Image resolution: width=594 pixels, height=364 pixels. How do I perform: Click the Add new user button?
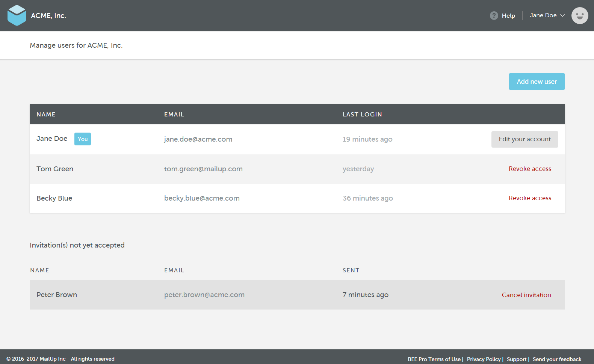click(537, 82)
